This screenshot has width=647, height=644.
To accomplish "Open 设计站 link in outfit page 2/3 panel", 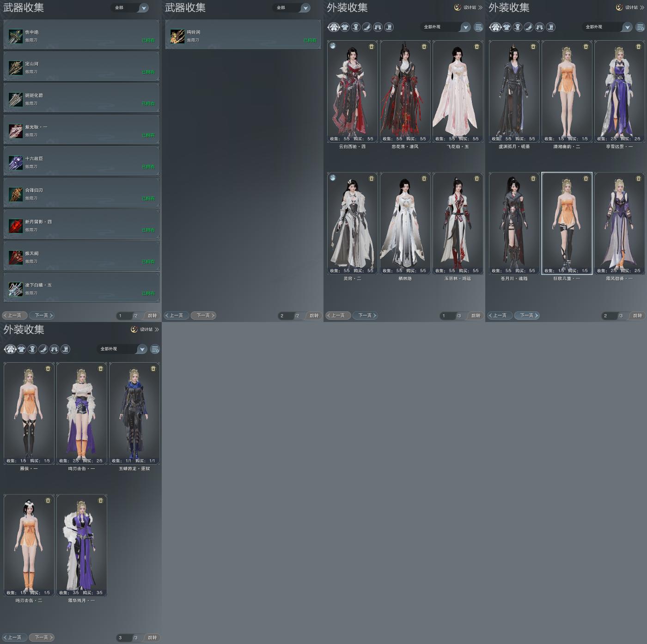I will click(x=630, y=7).
